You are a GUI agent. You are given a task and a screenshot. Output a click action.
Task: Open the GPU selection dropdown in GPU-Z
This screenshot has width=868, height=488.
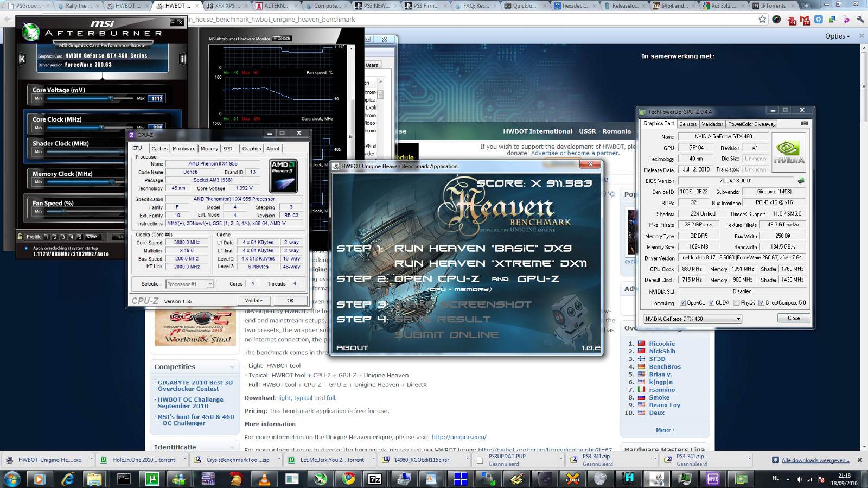tap(693, 319)
